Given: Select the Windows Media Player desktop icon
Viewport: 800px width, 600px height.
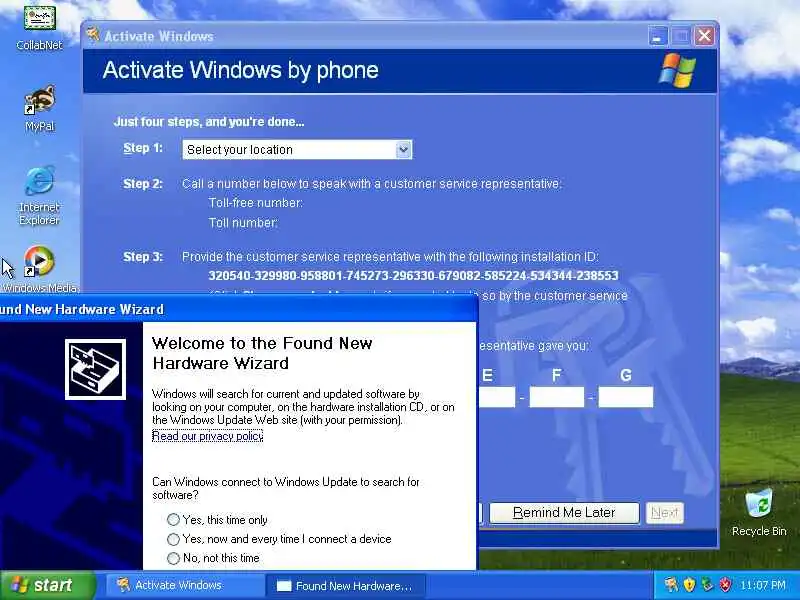Looking at the screenshot, I should [39, 269].
